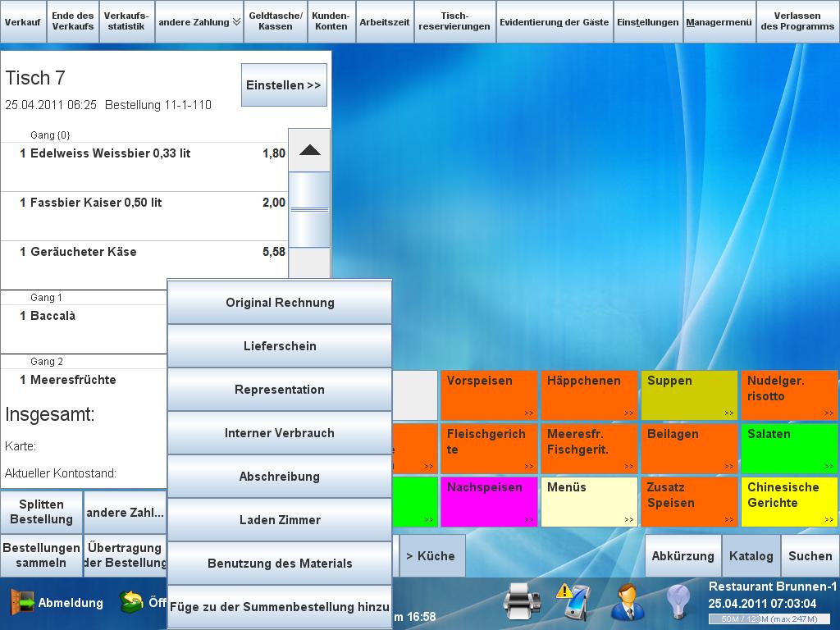
Task: Open Einstellen options for Tisch 7
Action: 284,85
